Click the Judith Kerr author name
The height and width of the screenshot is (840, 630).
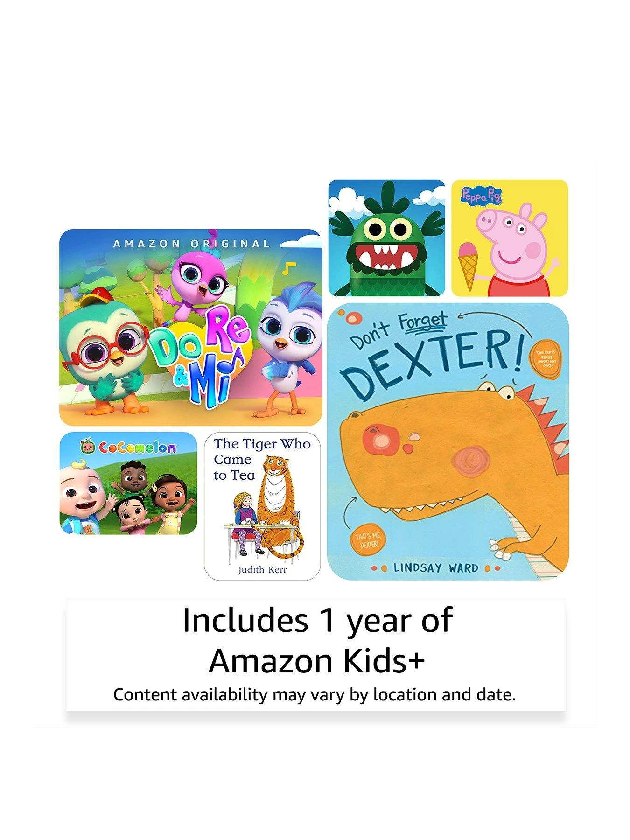[x=262, y=570]
